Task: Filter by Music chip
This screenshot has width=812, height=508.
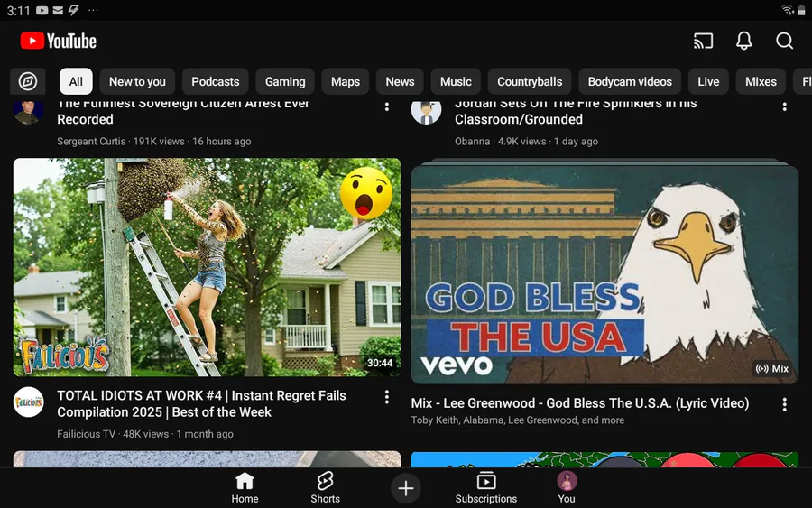Action: [456, 81]
